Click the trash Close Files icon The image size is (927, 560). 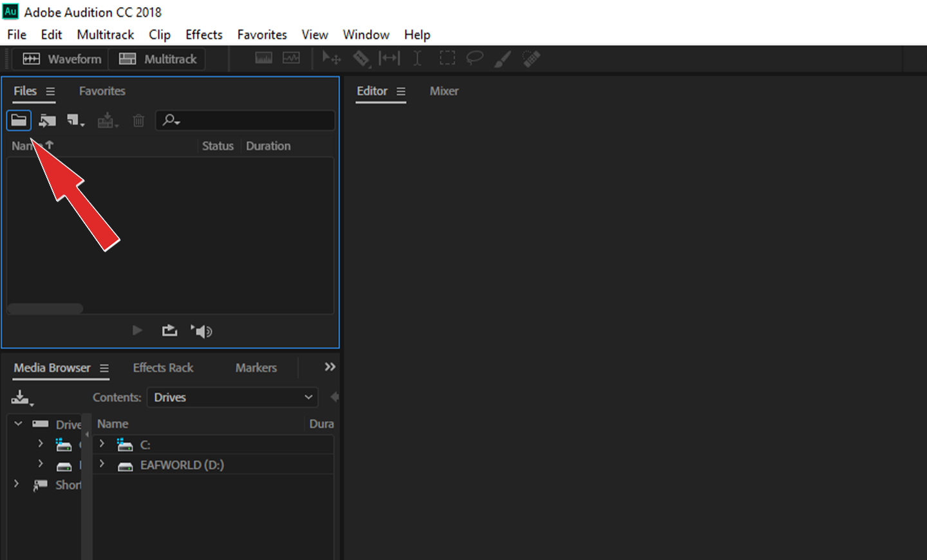pyautogui.click(x=138, y=120)
